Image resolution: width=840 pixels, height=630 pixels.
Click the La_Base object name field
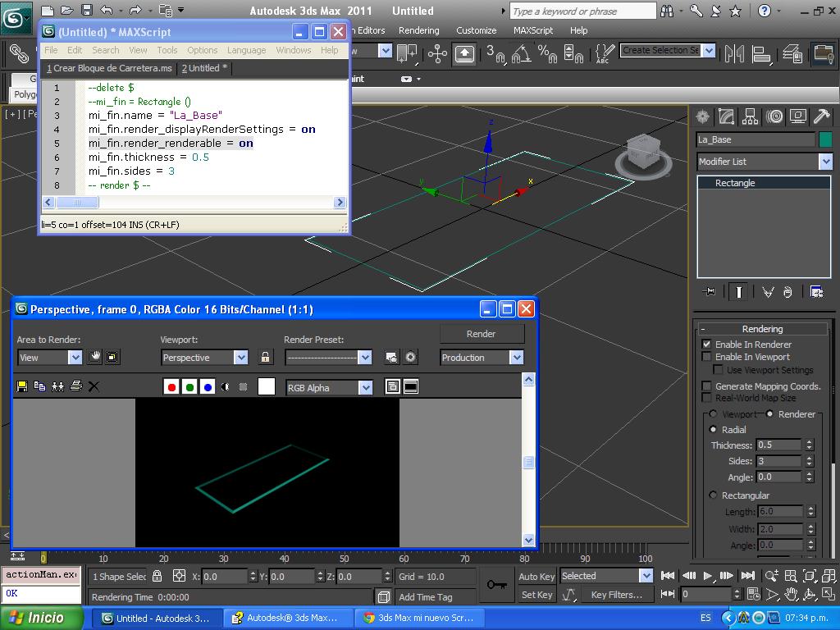tap(756, 139)
